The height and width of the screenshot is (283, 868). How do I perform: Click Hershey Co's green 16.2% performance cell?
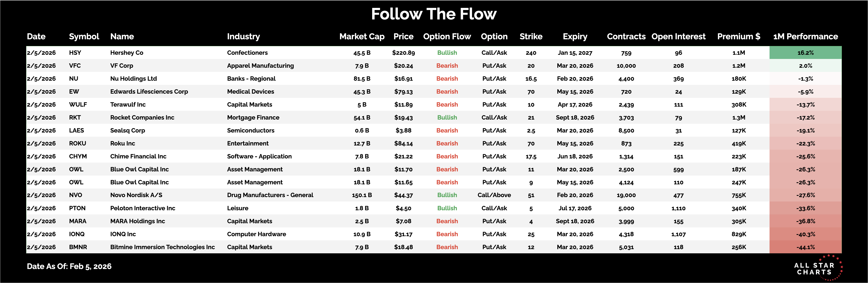(x=805, y=53)
